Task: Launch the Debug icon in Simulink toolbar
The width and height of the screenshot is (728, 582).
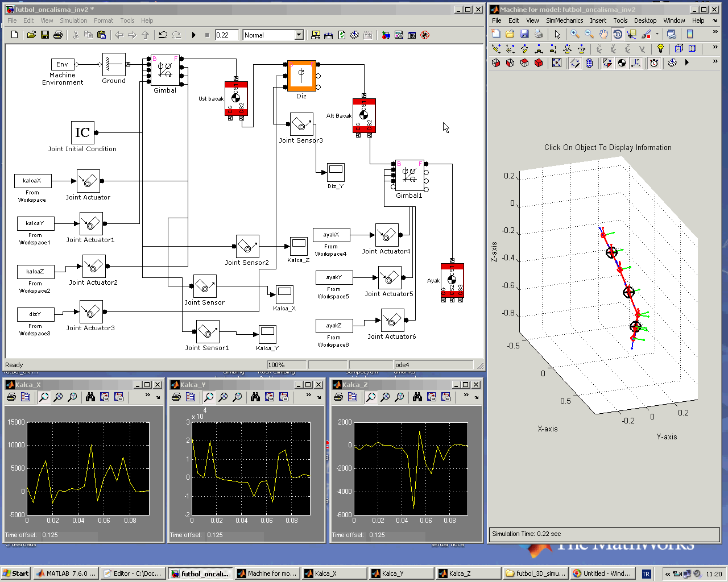Action: coord(424,35)
